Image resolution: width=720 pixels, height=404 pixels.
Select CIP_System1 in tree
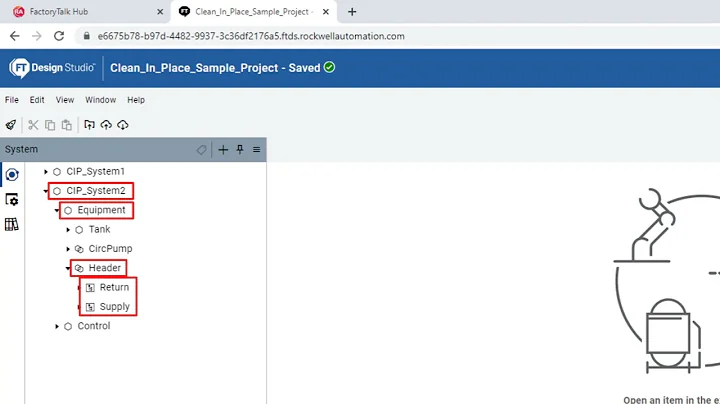point(96,172)
